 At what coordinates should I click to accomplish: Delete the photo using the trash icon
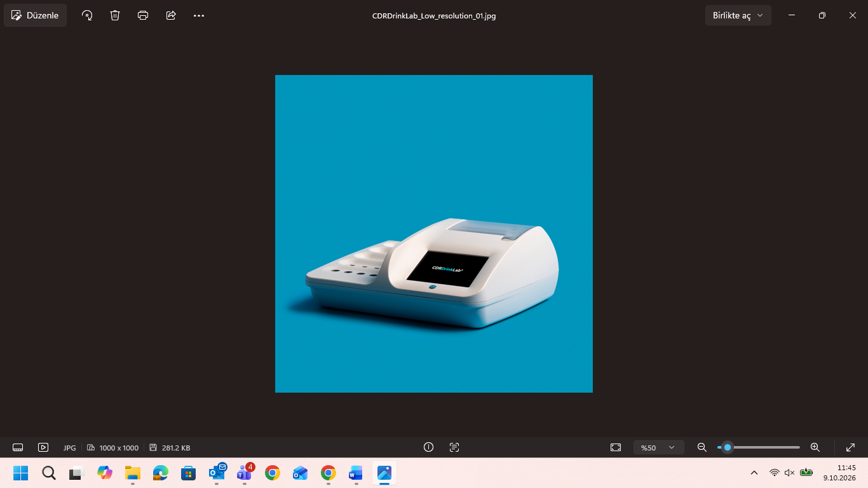(115, 15)
